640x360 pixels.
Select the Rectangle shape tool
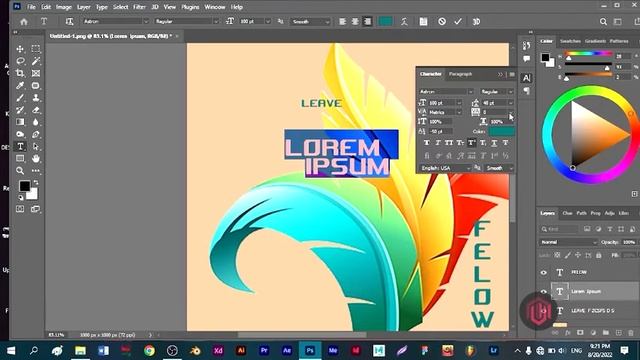(20, 158)
